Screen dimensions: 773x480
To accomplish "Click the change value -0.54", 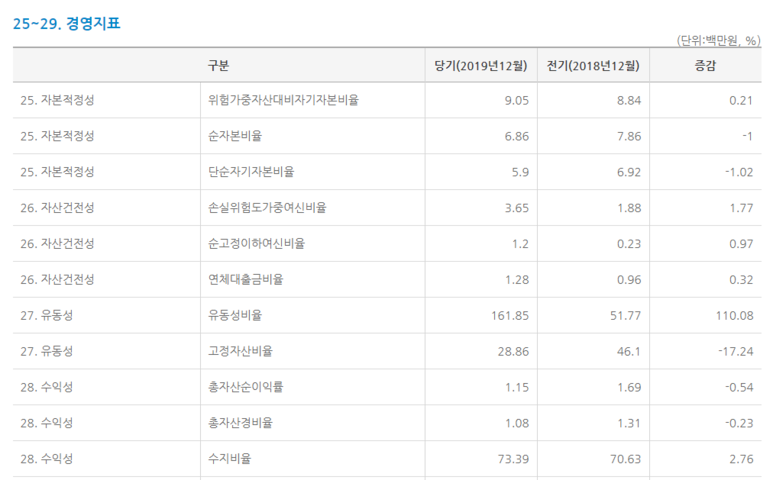I will point(739,387).
